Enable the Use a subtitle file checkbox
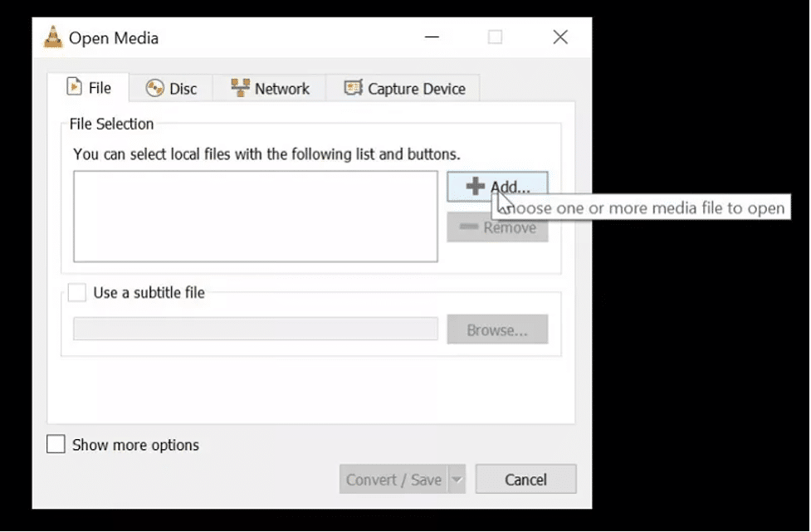This screenshot has width=811, height=532. [76, 292]
